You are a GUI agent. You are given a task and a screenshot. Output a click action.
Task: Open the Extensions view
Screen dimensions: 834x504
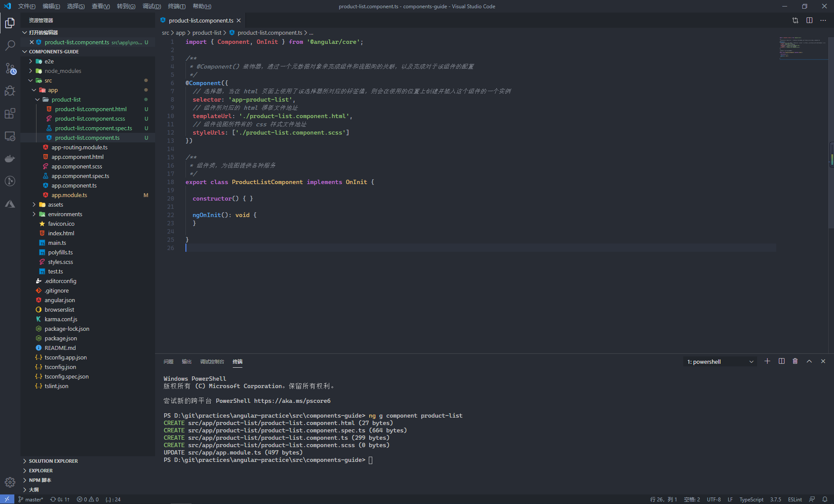click(10, 113)
